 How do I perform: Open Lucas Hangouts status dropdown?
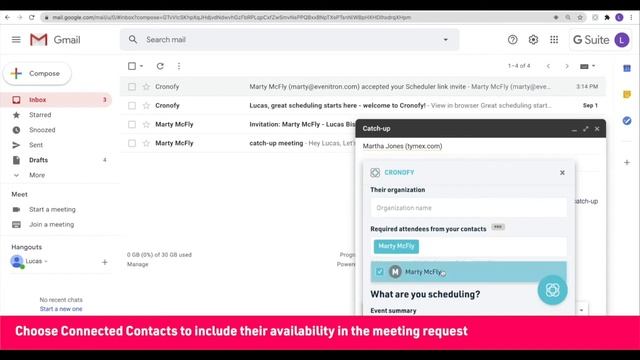[x=46, y=261]
